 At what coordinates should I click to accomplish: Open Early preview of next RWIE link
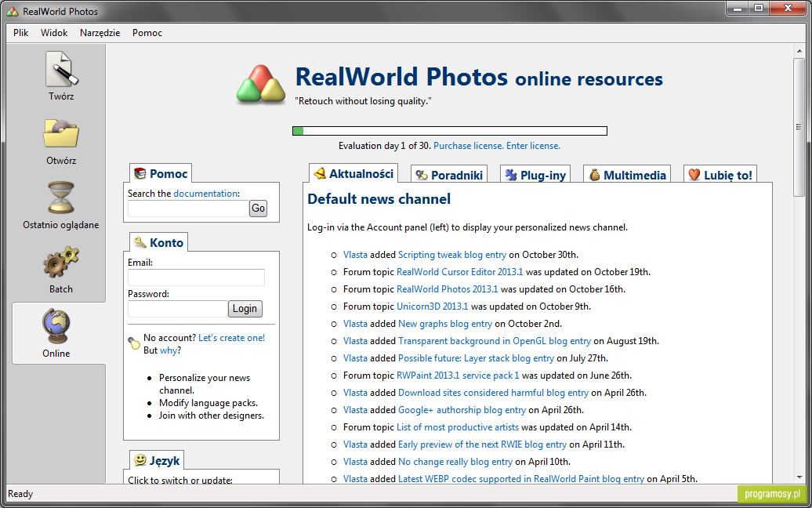click(483, 444)
